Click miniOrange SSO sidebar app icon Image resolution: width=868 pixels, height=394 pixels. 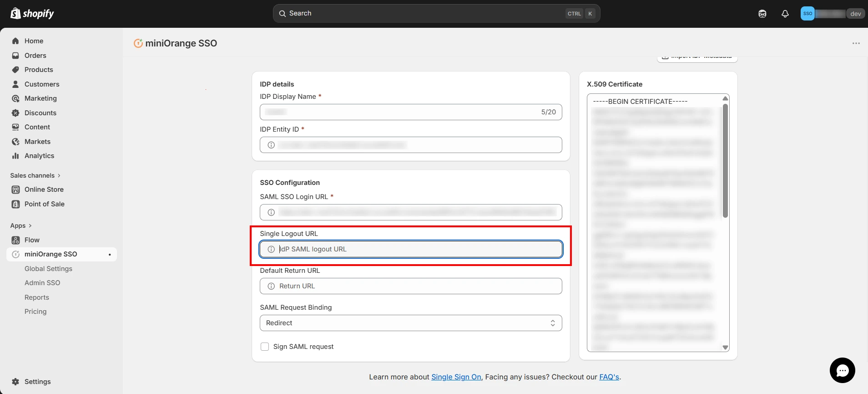[x=15, y=254]
